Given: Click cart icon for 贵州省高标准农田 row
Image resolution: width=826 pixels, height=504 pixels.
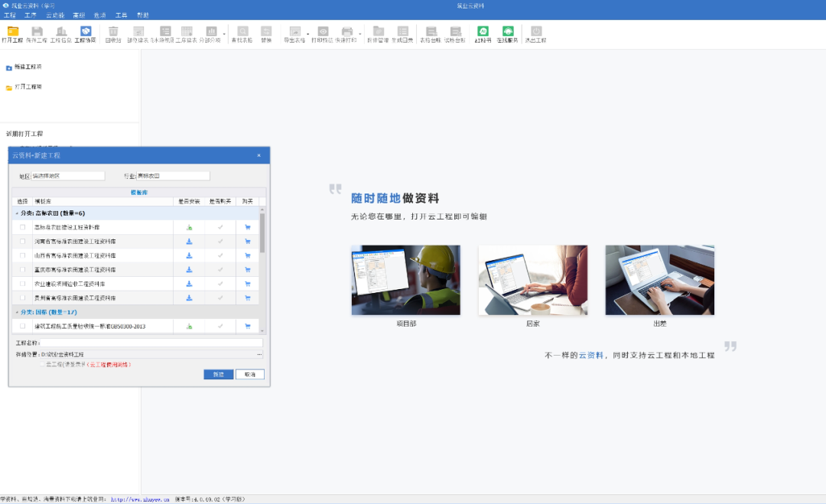Looking at the screenshot, I should (248, 298).
